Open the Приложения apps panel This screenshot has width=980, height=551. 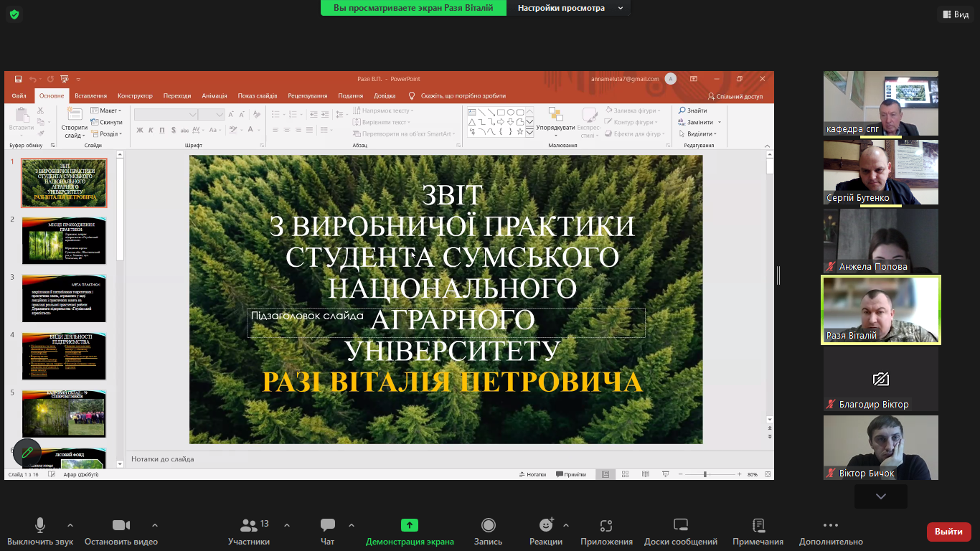[606, 530]
